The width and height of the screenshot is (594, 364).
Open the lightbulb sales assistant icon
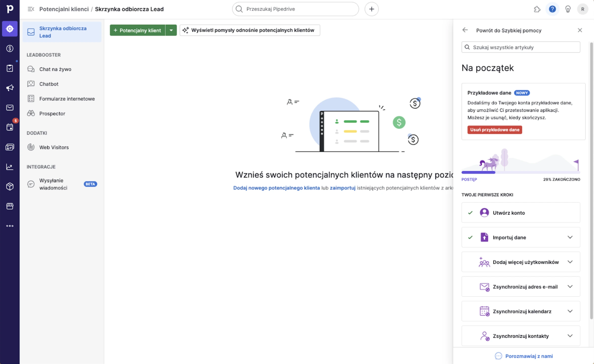pos(568,9)
